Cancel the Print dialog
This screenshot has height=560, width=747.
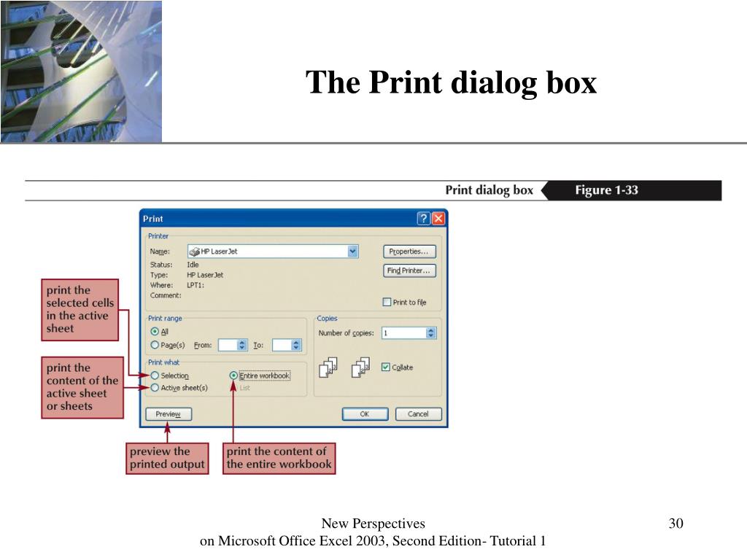(x=418, y=414)
